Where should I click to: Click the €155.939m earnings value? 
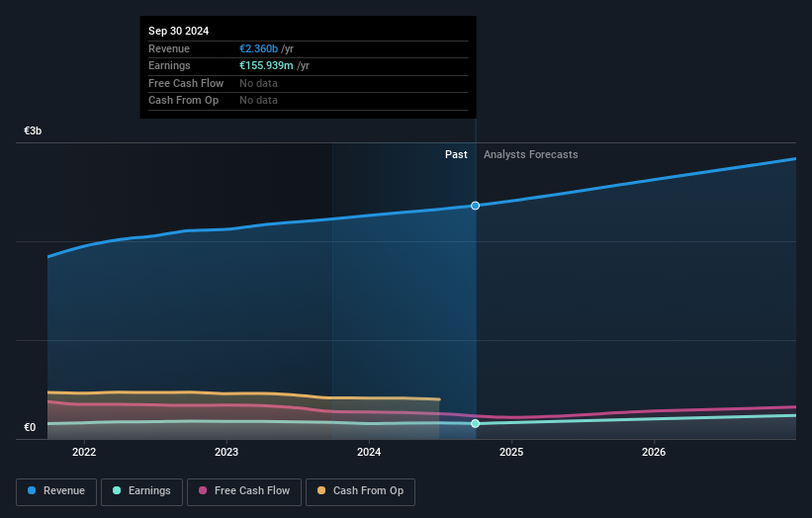click(266, 65)
